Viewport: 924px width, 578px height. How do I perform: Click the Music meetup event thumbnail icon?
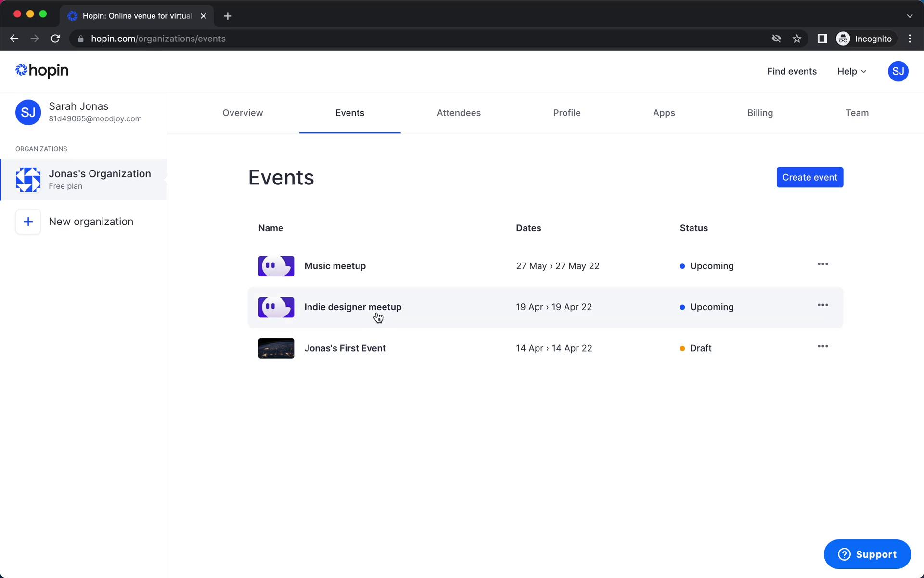tap(276, 266)
